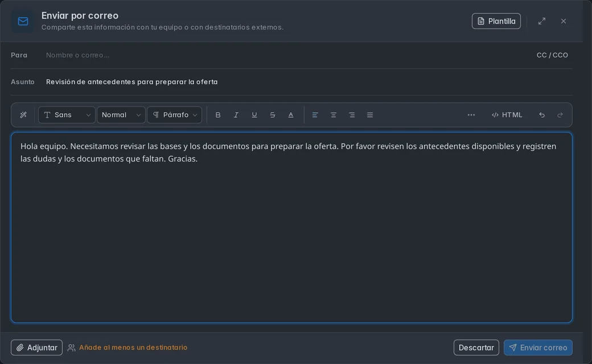Switch to HTML source view

pyautogui.click(x=507, y=115)
